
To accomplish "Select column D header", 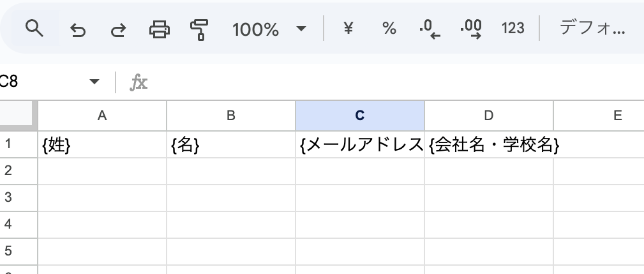I will pyautogui.click(x=488, y=116).
